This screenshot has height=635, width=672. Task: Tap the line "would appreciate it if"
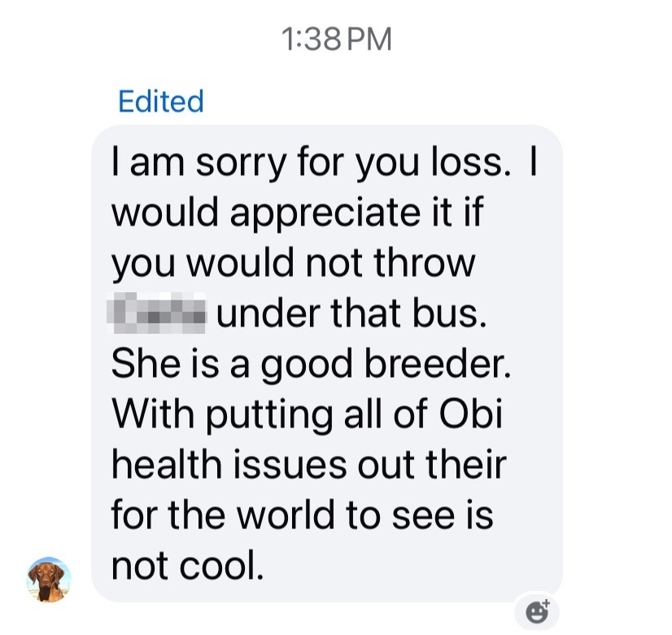(298, 213)
